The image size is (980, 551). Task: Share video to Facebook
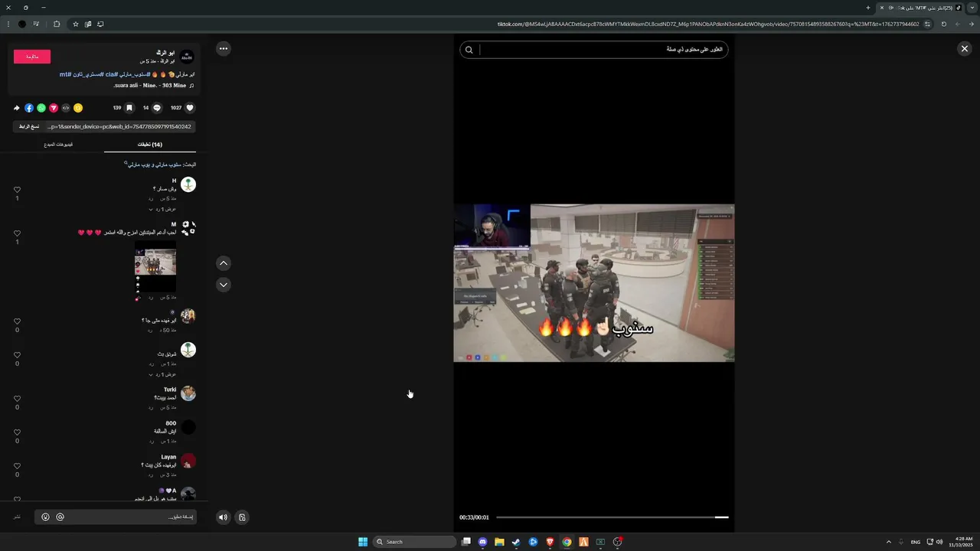coord(29,108)
